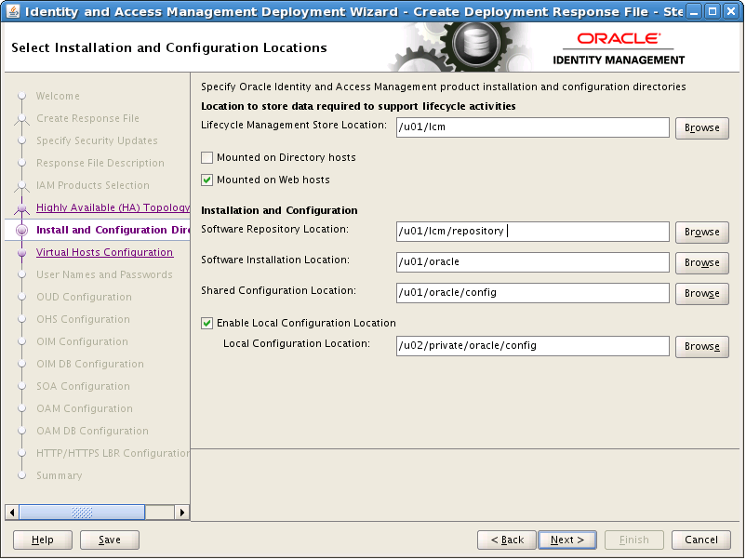Viewport: 746px width, 560px height.
Task: Toggle Enable Local Configuration Location checkbox
Action: pyautogui.click(x=206, y=323)
